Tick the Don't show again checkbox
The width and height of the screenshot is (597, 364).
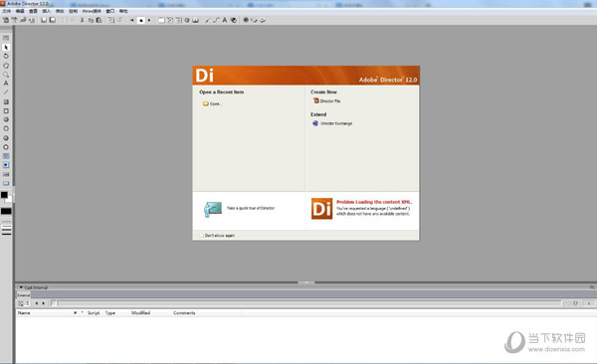[x=201, y=236]
